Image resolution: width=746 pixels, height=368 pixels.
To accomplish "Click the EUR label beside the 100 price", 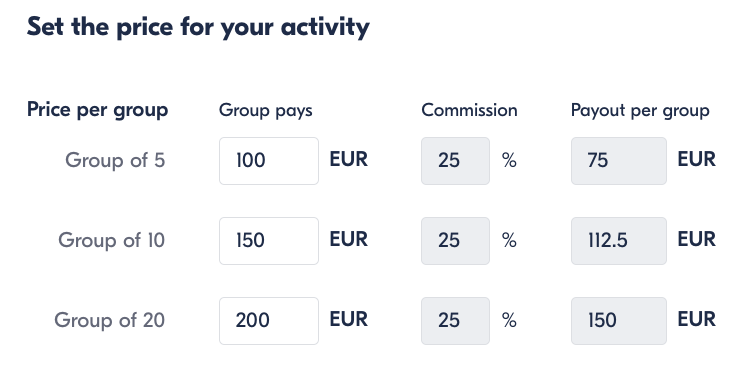I will point(349,159).
